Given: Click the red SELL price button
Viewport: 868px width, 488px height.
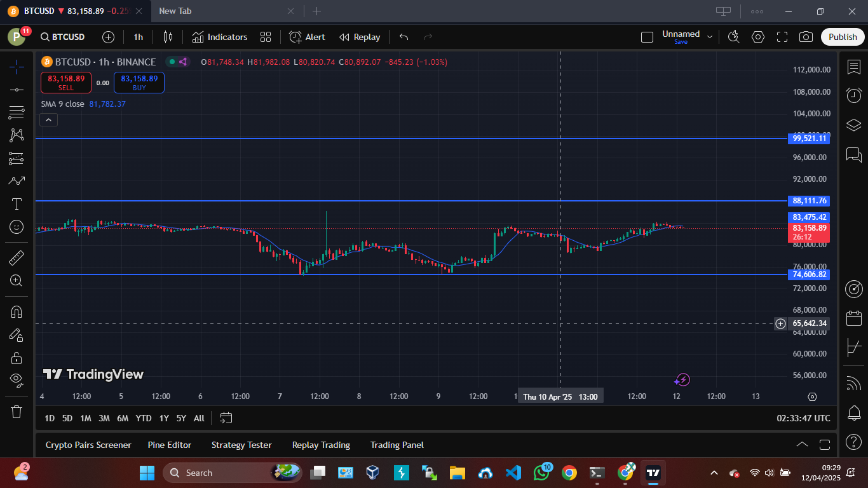Looking at the screenshot, I should [66, 83].
